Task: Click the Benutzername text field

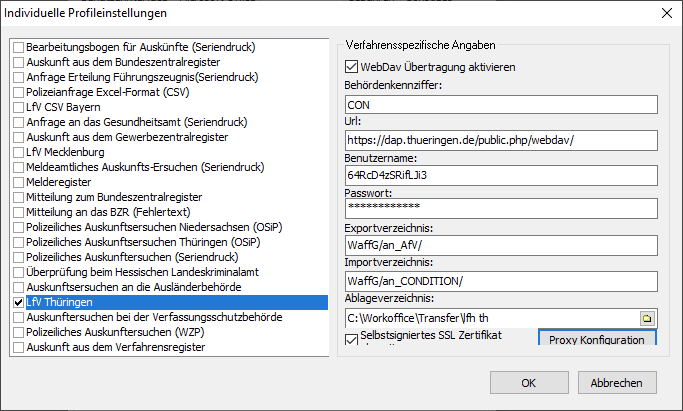Action: coord(499,174)
